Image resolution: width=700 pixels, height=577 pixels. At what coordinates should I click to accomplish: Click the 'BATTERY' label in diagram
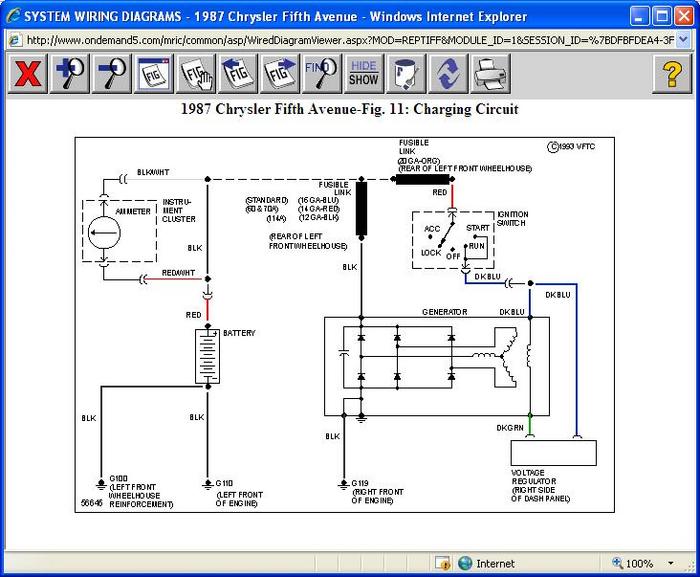click(x=239, y=333)
